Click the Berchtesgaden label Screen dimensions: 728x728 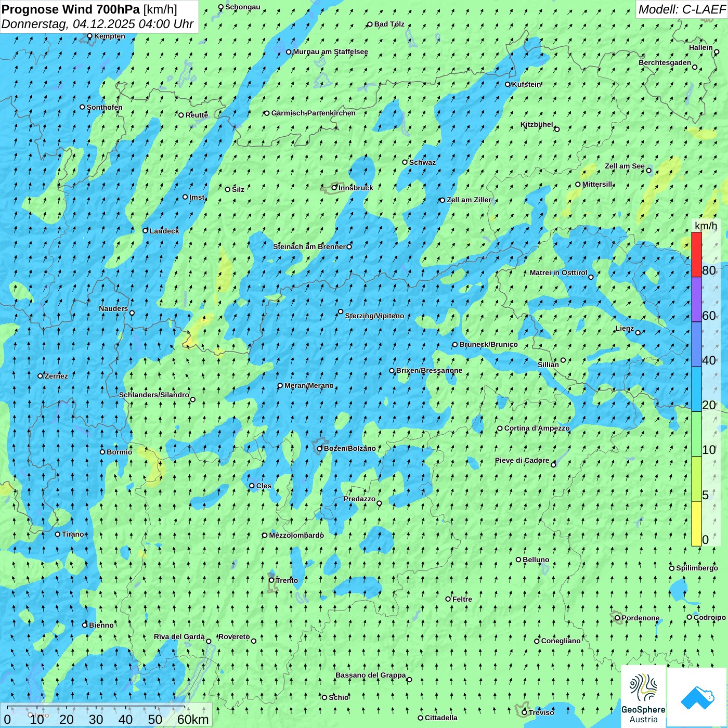pyautogui.click(x=665, y=62)
